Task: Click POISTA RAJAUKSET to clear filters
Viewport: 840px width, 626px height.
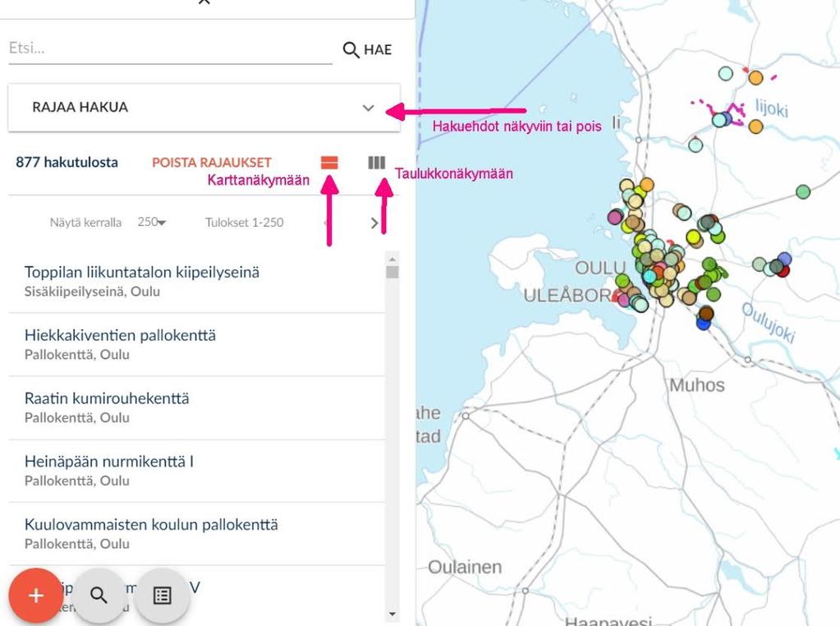Action: (212, 163)
